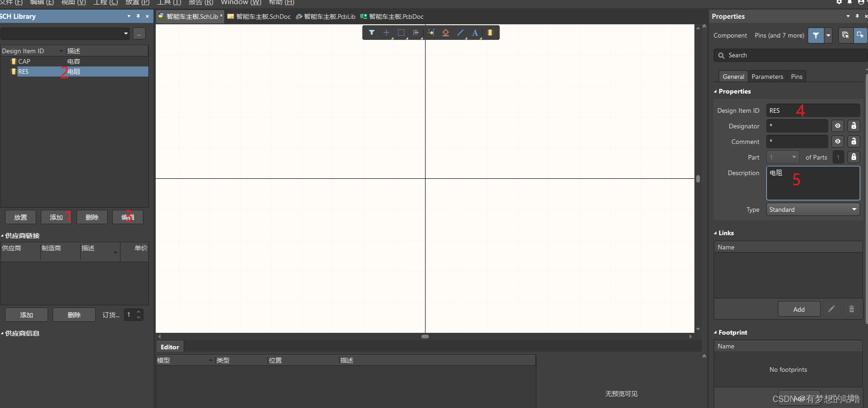The width and height of the screenshot is (868, 408).
Task: Open the filter funnel dropdown arrow
Action: (828, 35)
